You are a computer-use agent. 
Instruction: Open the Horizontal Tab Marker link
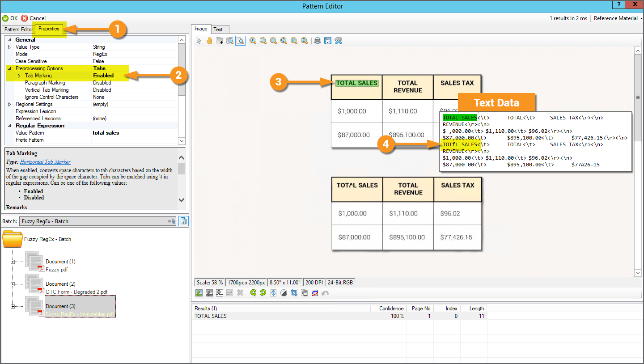coord(45,162)
